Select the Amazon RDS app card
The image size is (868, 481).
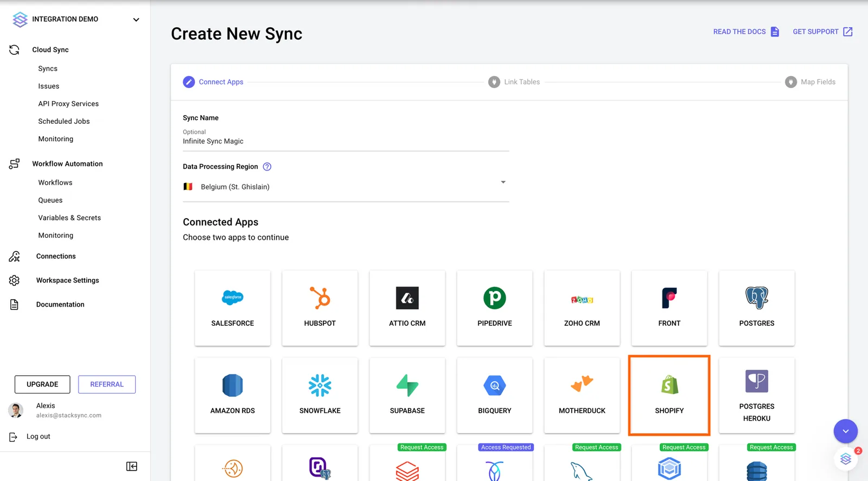tap(233, 395)
